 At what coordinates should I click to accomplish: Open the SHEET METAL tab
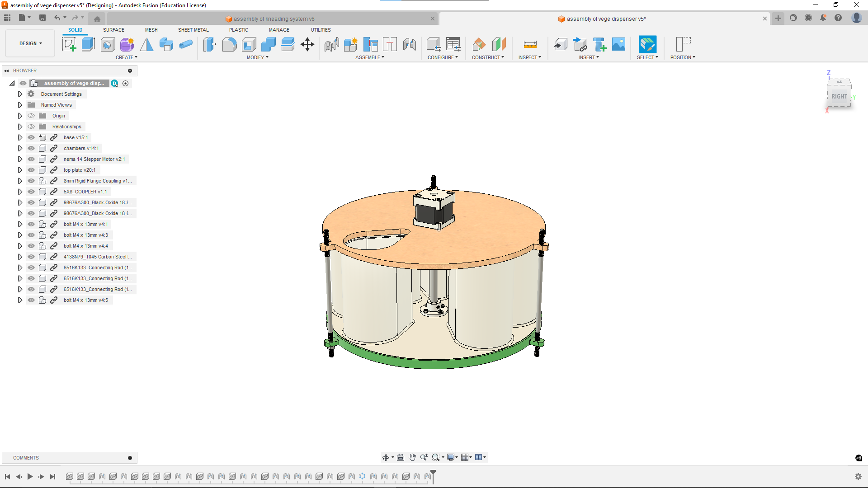pyautogui.click(x=193, y=30)
